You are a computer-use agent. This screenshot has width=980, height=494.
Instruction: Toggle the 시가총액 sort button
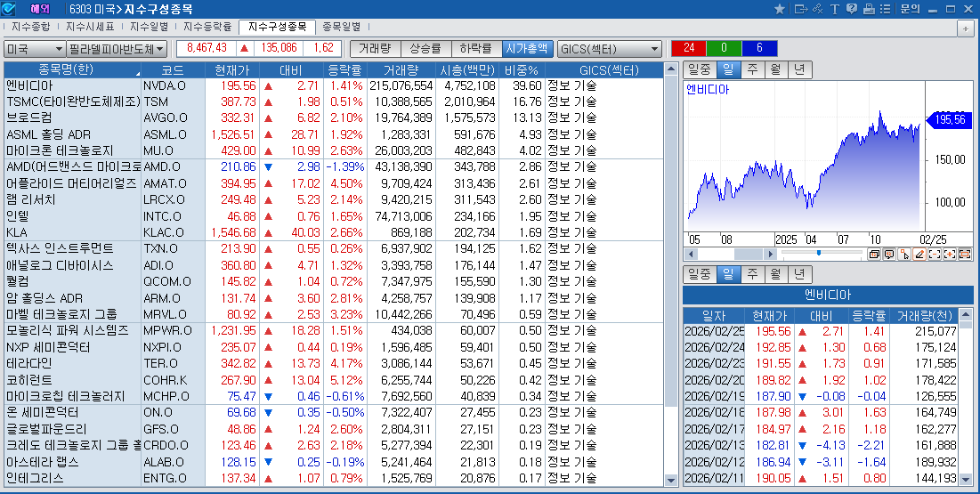coord(528,48)
